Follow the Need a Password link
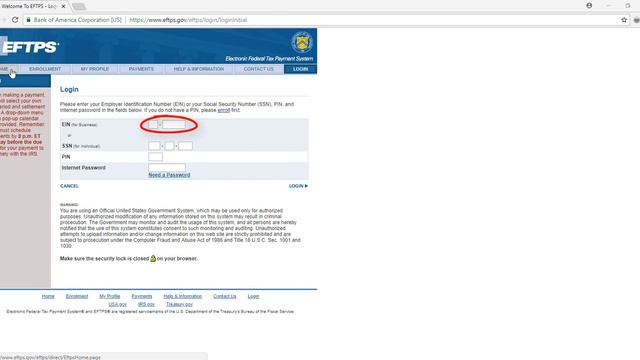 [169, 175]
